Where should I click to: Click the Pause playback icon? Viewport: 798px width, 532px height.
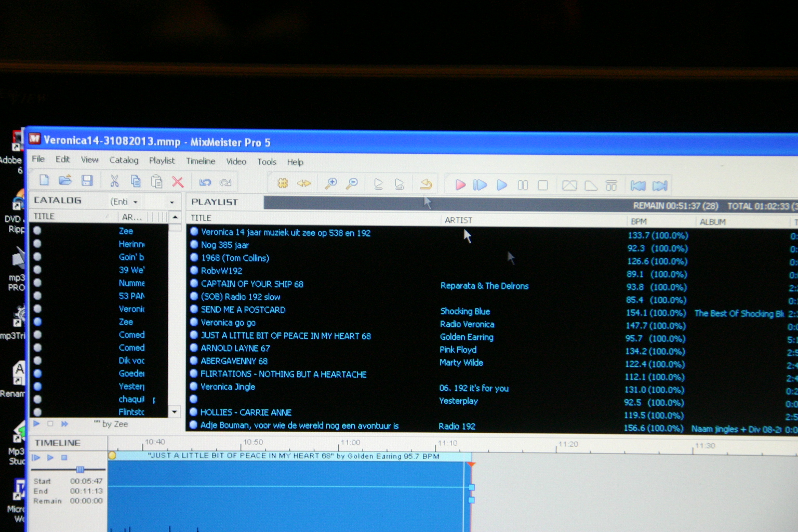pos(523,185)
